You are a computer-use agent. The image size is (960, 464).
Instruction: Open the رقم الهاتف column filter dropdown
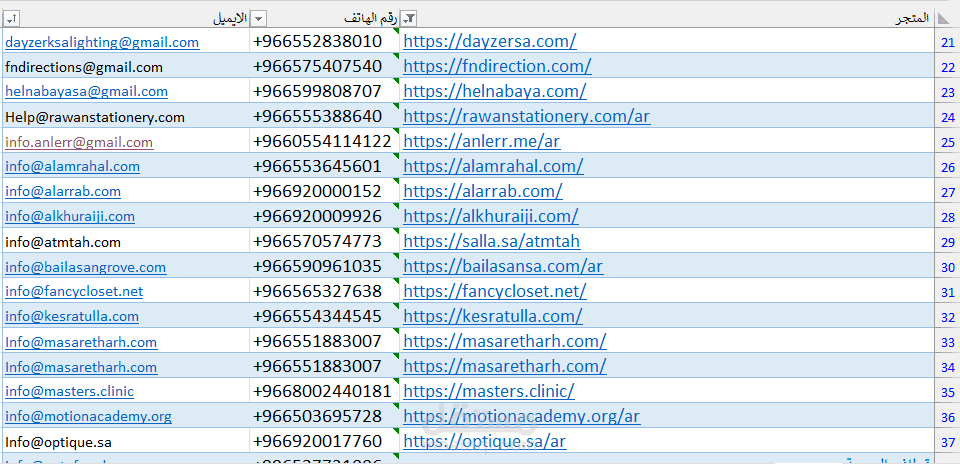[260, 20]
